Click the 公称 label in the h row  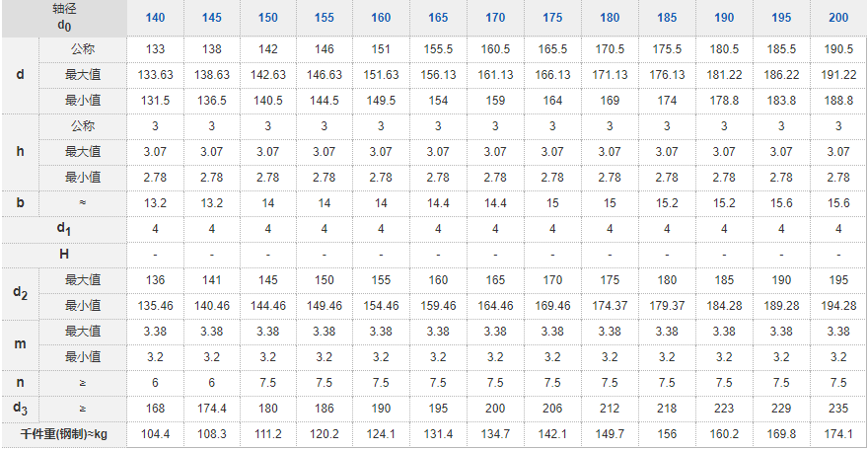[83, 125]
